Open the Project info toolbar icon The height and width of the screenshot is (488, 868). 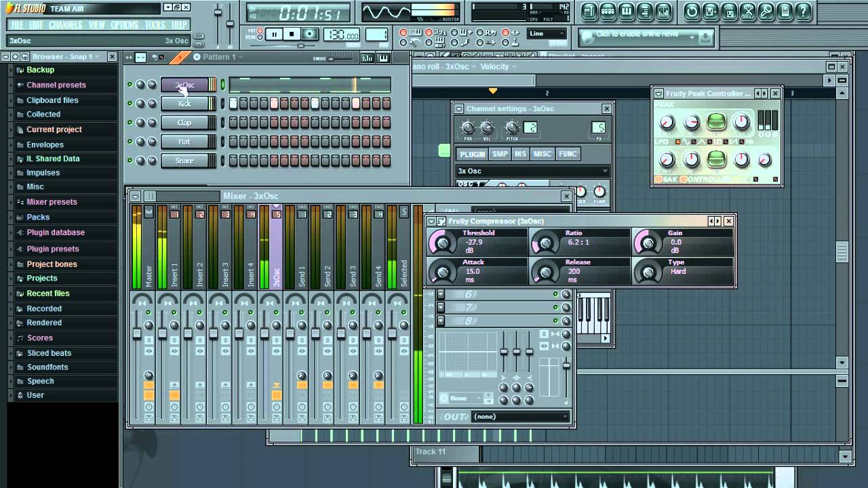(785, 11)
